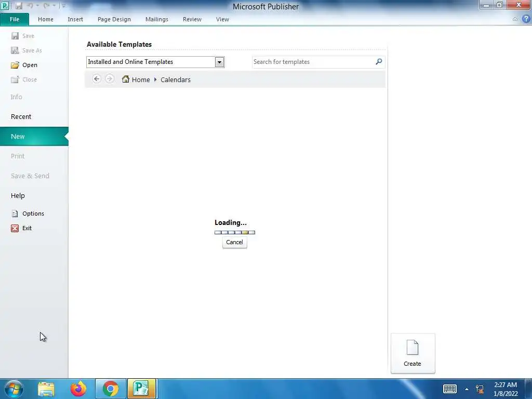Switch to the Home ribbon tab
The width and height of the screenshot is (532, 399).
pos(46,19)
